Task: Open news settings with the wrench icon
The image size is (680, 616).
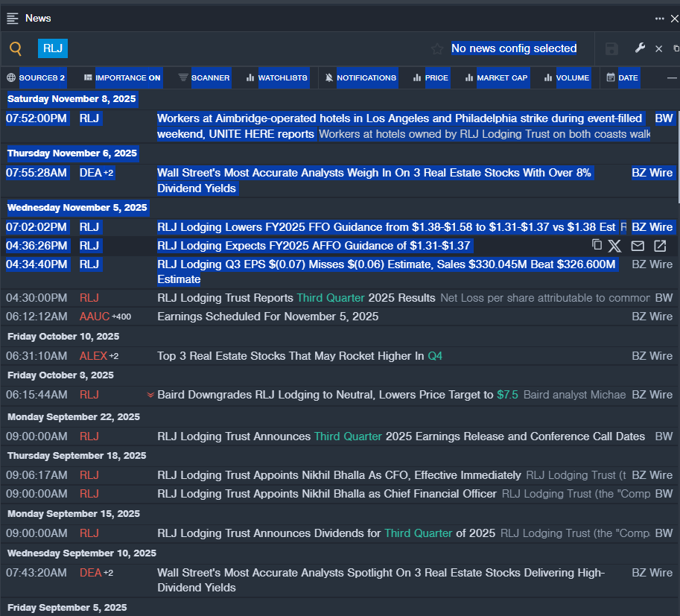Action: tap(640, 48)
